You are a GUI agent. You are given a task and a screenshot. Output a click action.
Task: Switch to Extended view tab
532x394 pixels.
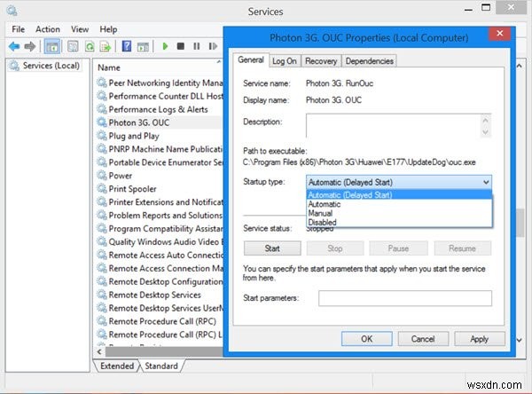(x=117, y=366)
